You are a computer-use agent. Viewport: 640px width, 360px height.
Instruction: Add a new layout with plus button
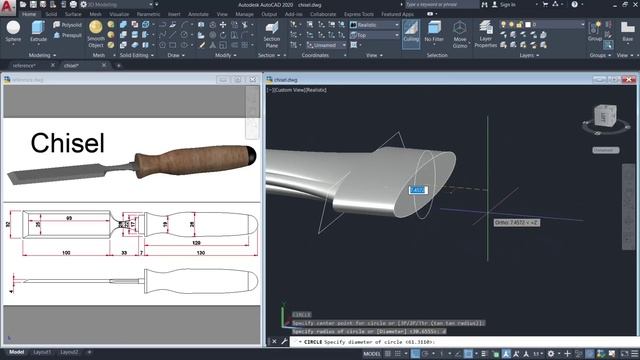89,352
